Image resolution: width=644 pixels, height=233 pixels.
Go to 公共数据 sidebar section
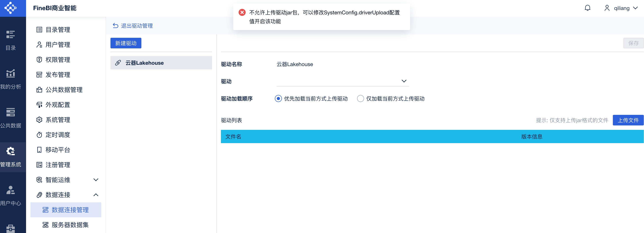coord(11,118)
